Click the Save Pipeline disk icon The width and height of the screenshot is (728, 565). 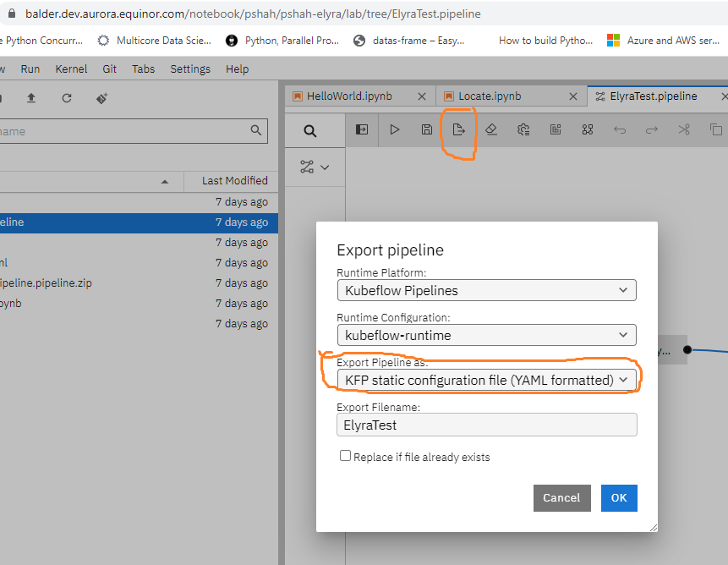(427, 129)
